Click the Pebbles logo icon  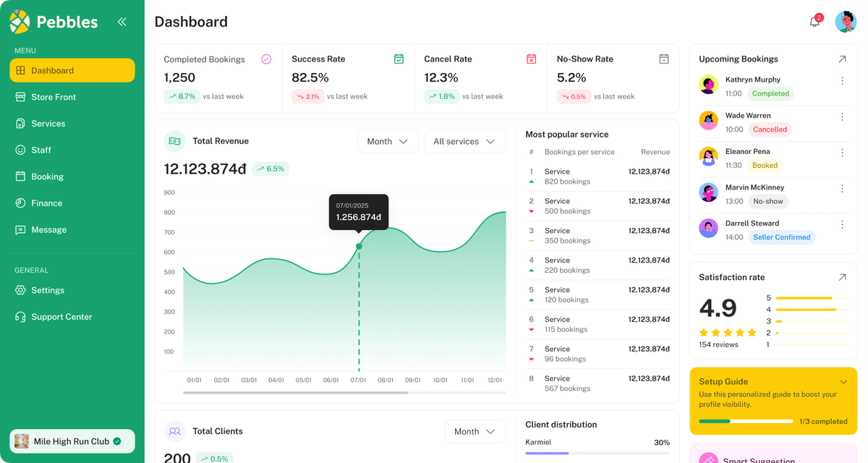(x=20, y=22)
